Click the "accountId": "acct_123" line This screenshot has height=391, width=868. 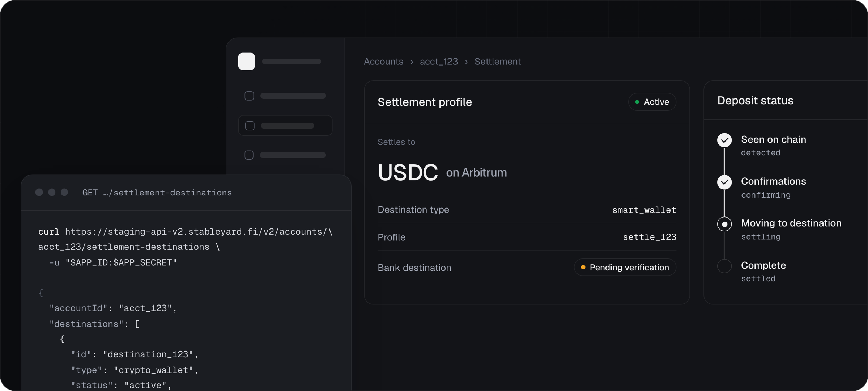click(x=113, y=308)
